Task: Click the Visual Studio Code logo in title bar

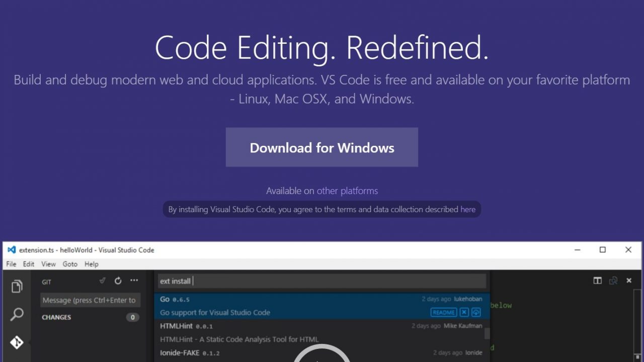Action: coord(12,250)
